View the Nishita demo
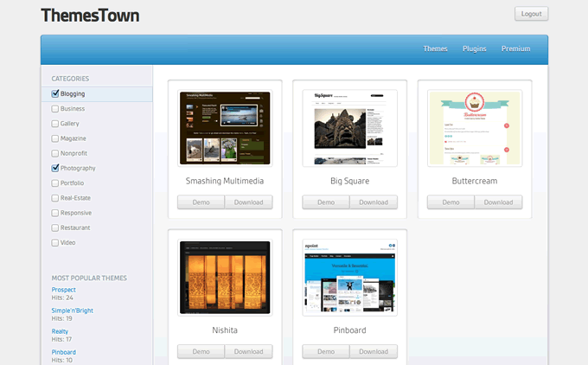 pos(201,351)
